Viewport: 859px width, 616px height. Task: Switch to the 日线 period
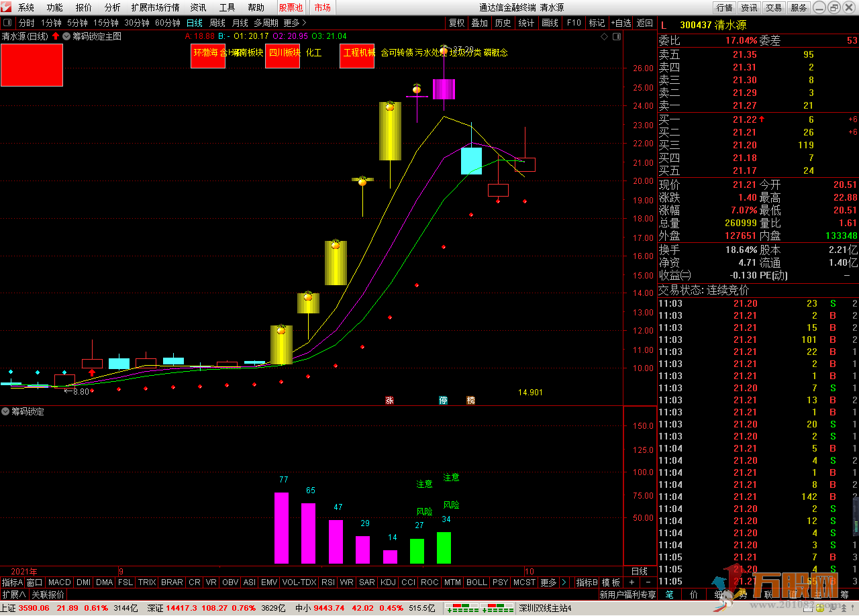click(x=195, y=23)
